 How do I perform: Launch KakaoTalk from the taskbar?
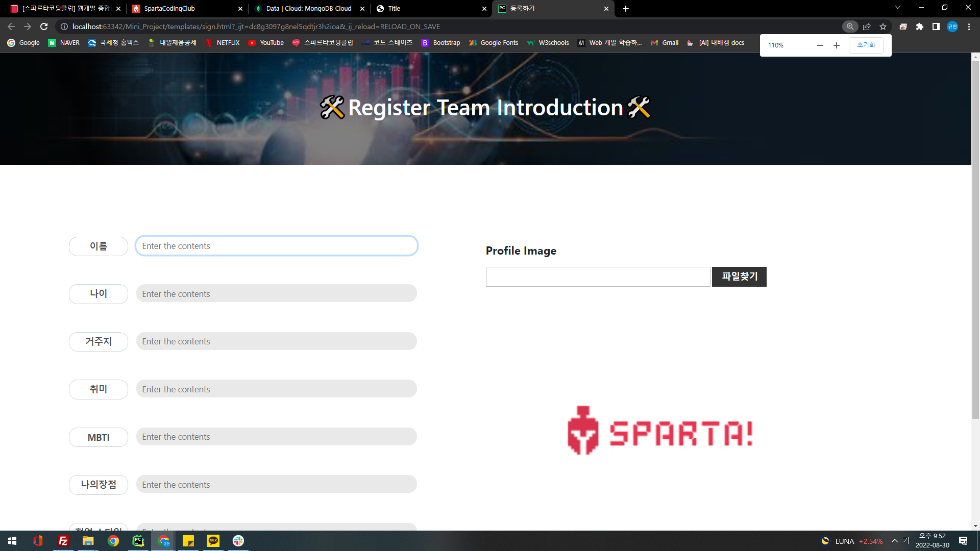coord(213,541)
